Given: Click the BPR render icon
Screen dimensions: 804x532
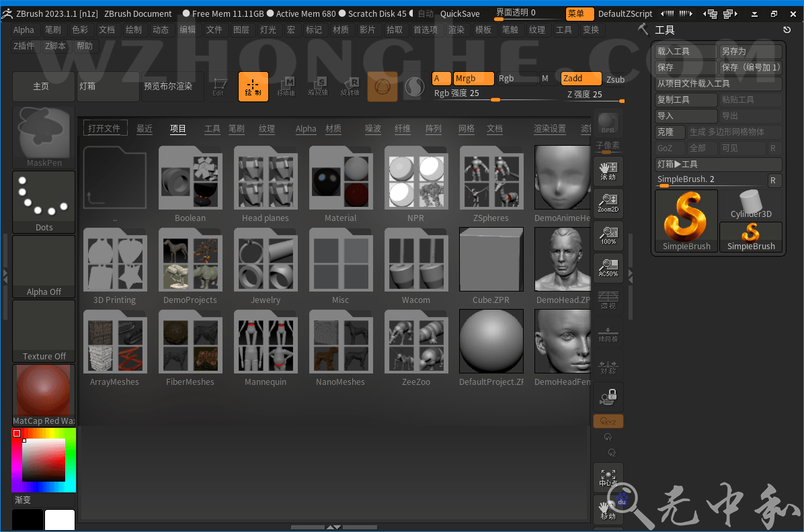Looking at the screenshot, I should pos(608,122).
